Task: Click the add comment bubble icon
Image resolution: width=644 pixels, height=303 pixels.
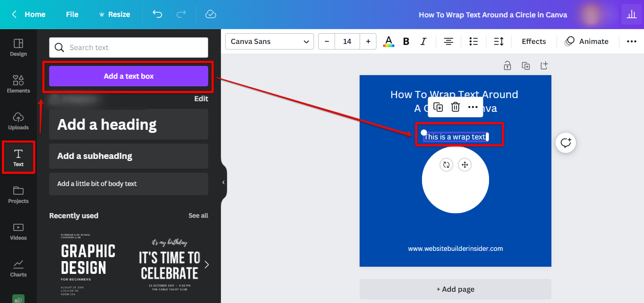Action: [566, 143]
